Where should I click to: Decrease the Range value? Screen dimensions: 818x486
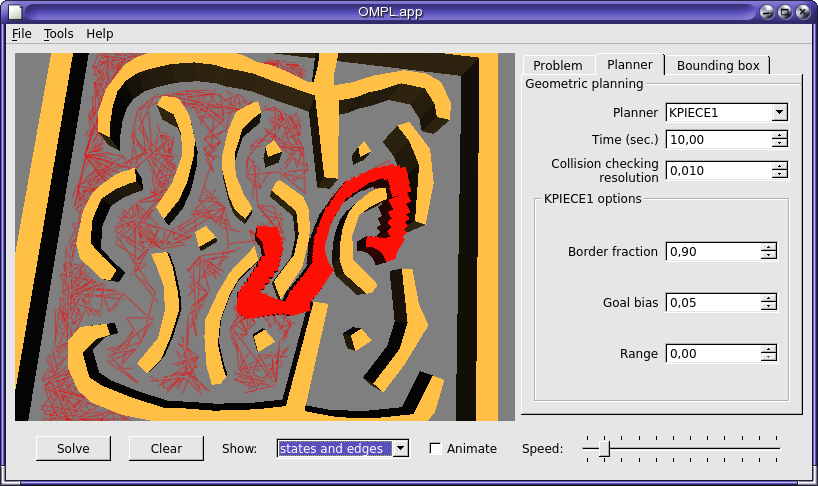[x=768, y=358]
